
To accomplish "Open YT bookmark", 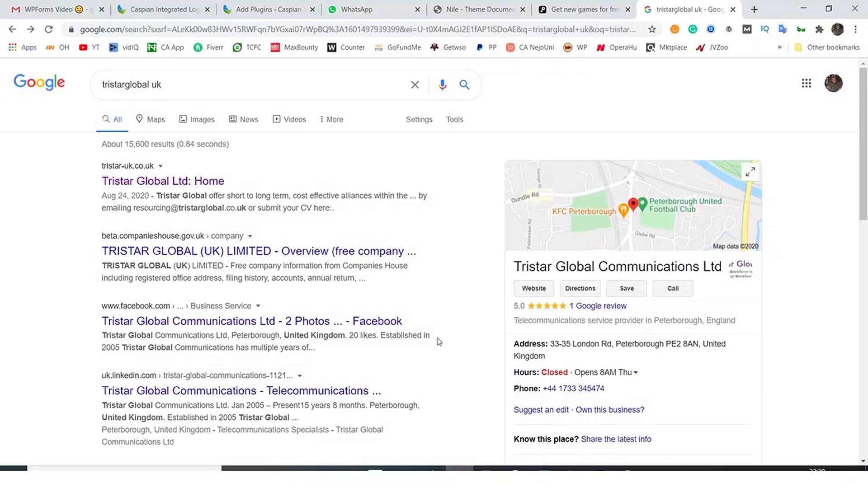I will tap(89, 47).
